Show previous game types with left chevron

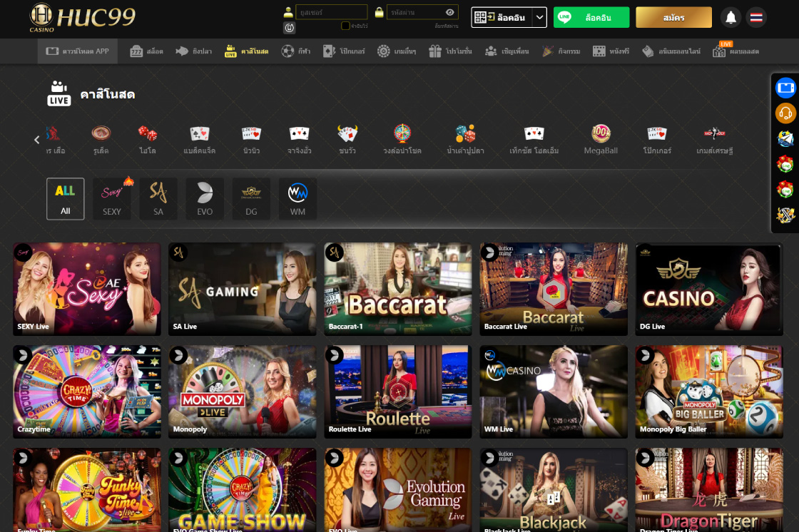coord(36,140)
